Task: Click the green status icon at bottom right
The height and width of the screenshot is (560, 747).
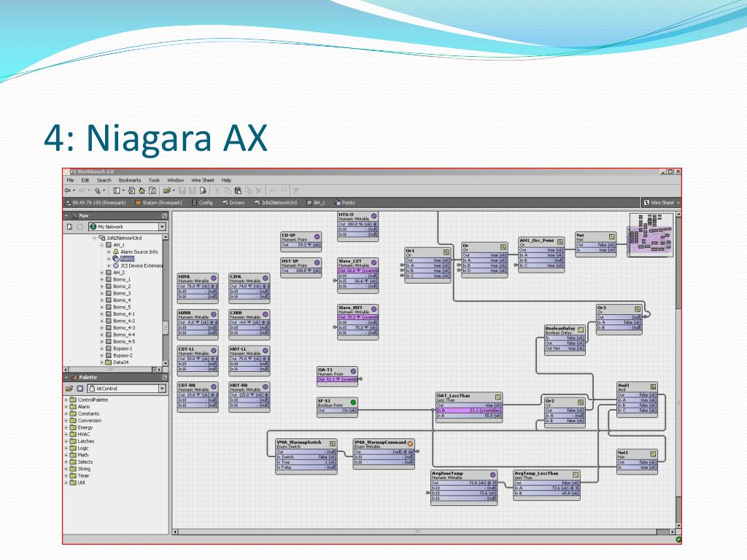Action: click(678, 540)
